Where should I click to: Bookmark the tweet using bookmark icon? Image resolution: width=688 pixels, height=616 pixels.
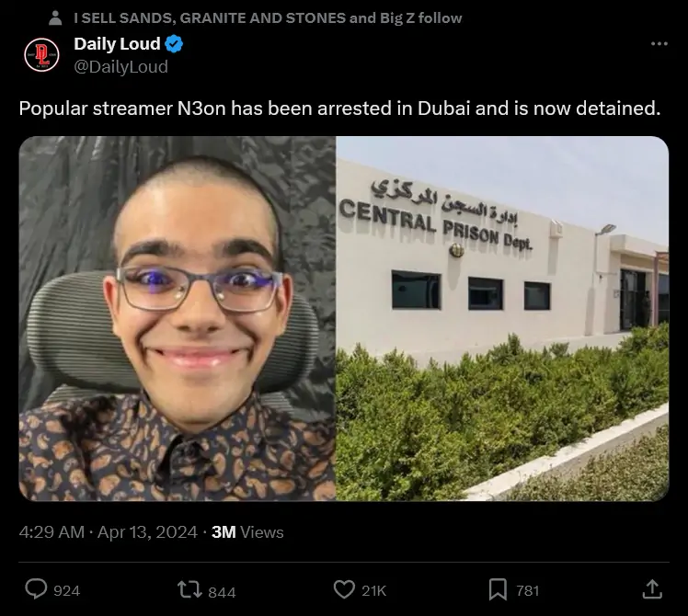(x=498, y=589)
